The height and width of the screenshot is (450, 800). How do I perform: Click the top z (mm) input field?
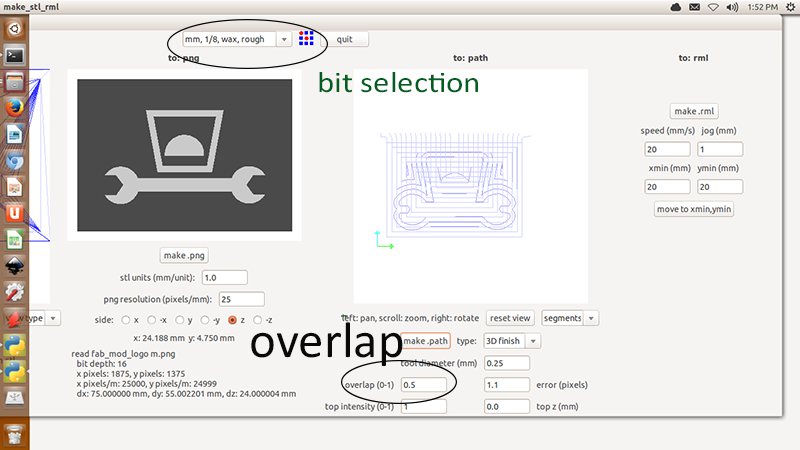507,407
